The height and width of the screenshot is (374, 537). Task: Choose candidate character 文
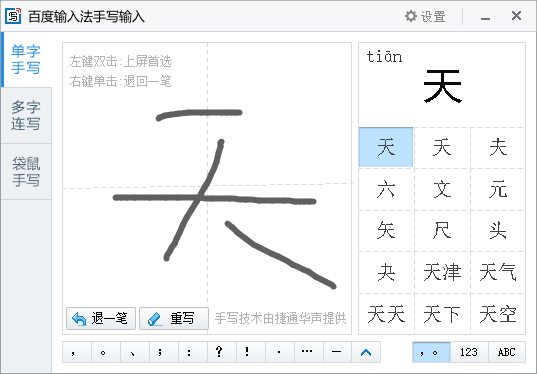pos(442,189)
